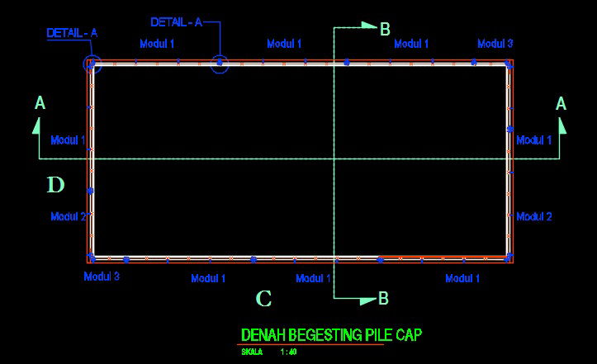Click the Modul 1 label between the two DETAIL - A labels

(x=157, y=44)
